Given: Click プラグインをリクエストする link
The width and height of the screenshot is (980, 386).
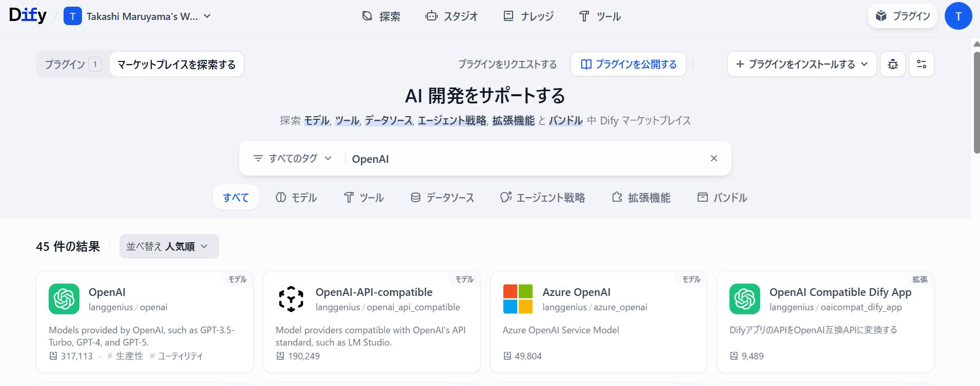Looking at the screenshot, I should (x=507, y=64).
